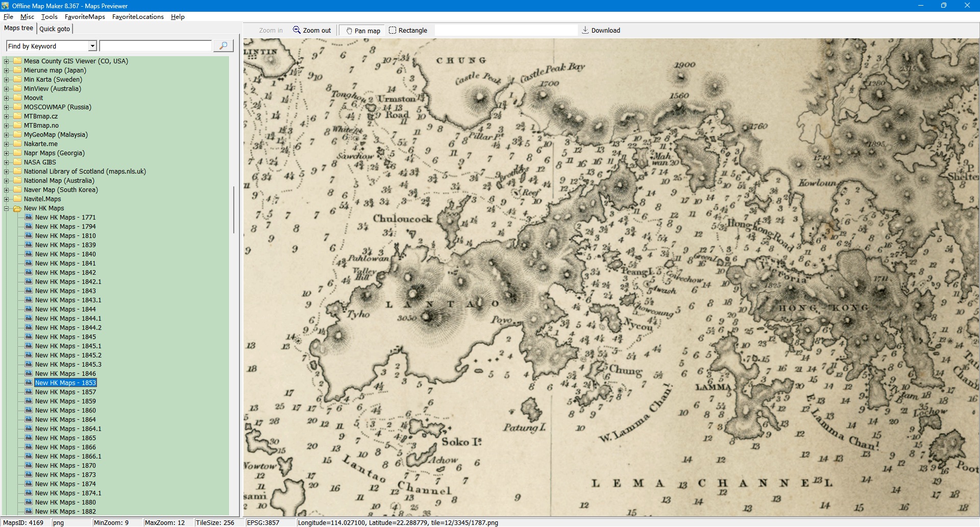This screenshot has width=980, height=527.
Task: Click the Zoom out magnifier icon
Action: [297, 30]
